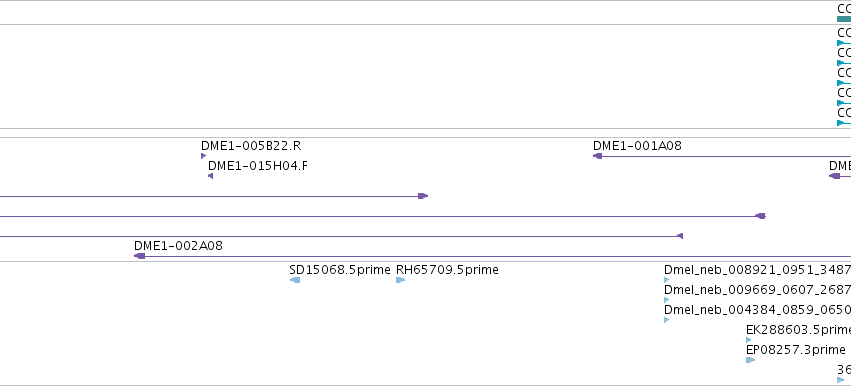The height and width of the screenshot is (386, 851).
Task: Click the Dmel_neb_004384 feature arrow
Action: (x=666, y=320)
